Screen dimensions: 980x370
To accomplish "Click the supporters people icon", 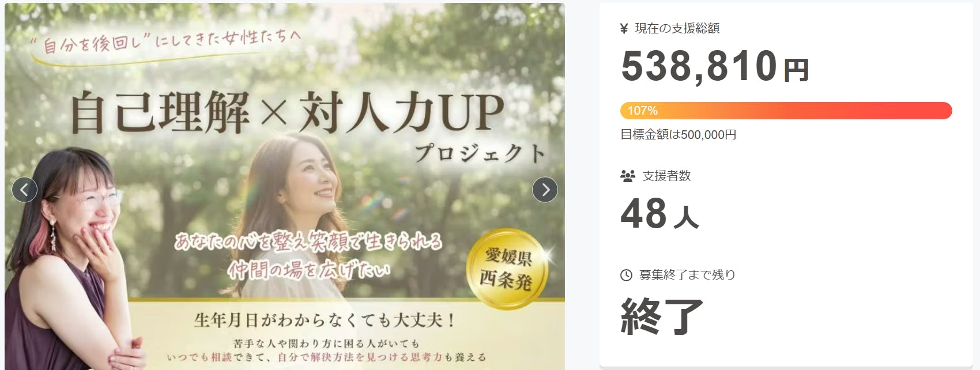I will 627,176.
